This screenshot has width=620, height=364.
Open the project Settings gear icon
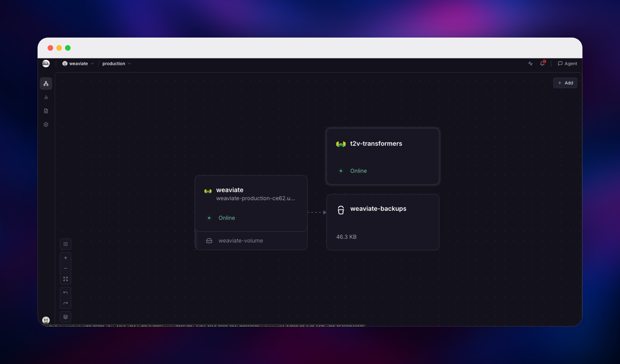coord(46,125)
